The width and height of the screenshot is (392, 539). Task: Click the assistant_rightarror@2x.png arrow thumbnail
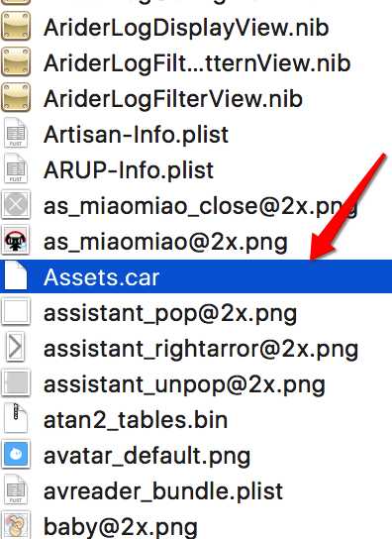pos(16,347)
